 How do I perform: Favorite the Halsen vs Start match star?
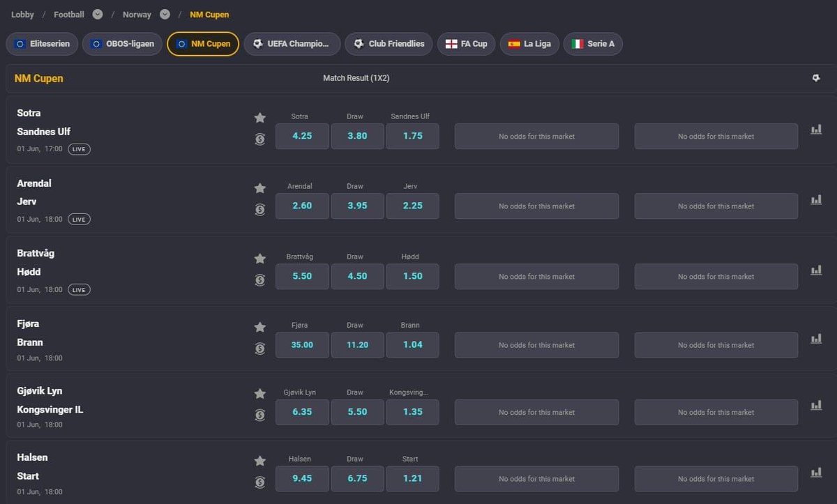260,461
